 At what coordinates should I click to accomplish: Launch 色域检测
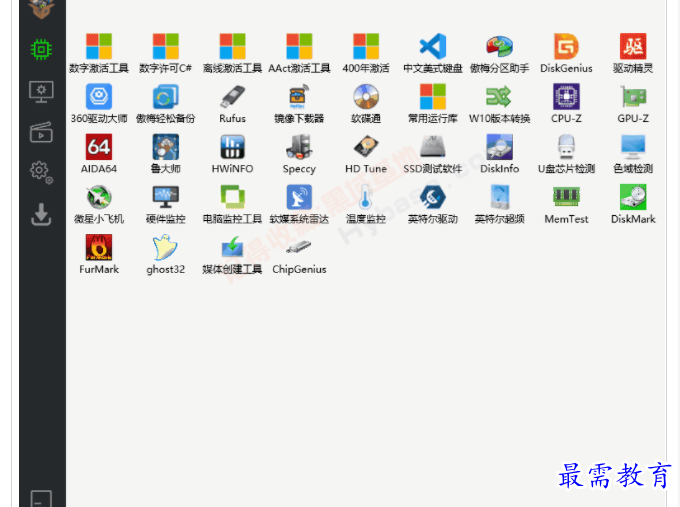click(633, 154)
